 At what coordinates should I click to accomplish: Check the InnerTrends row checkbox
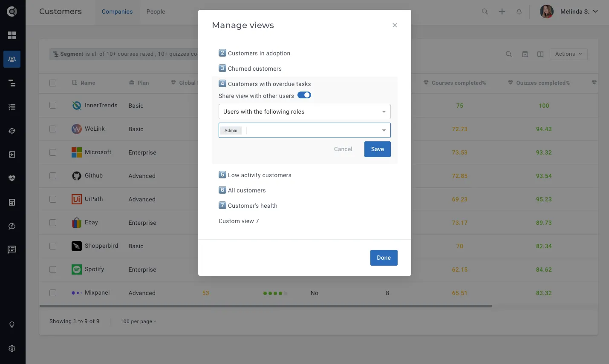click(53, 105)
